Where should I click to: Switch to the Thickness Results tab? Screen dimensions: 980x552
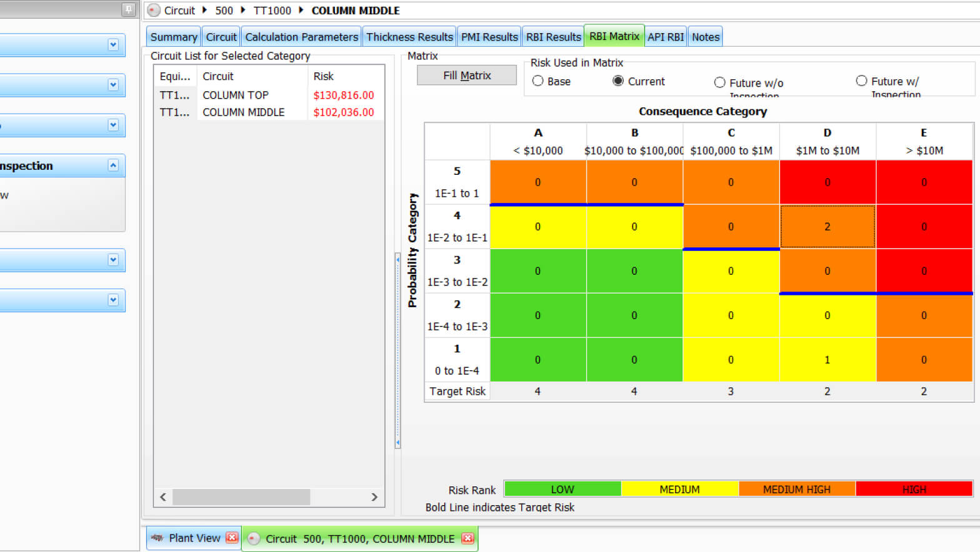tap(409, 37)
